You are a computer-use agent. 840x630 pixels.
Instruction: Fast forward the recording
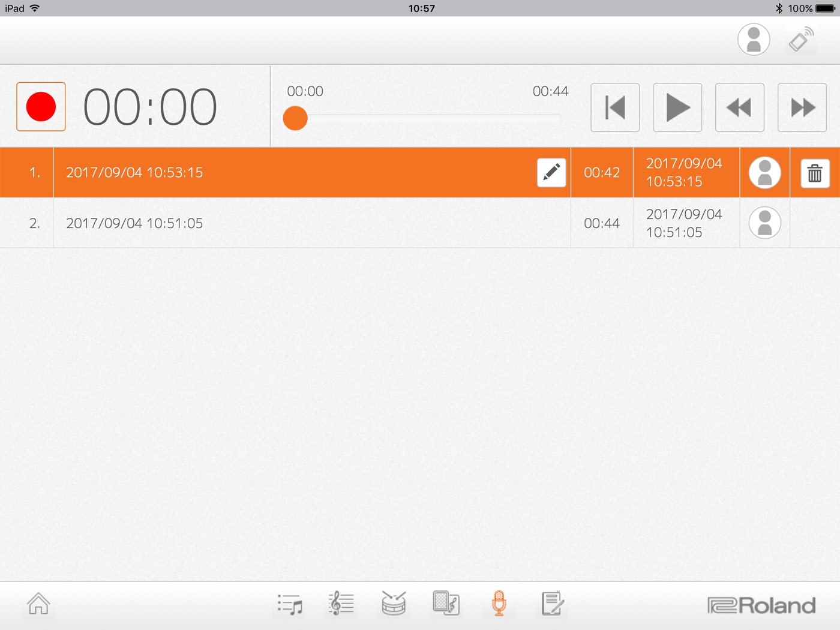[x=802, y=107]
